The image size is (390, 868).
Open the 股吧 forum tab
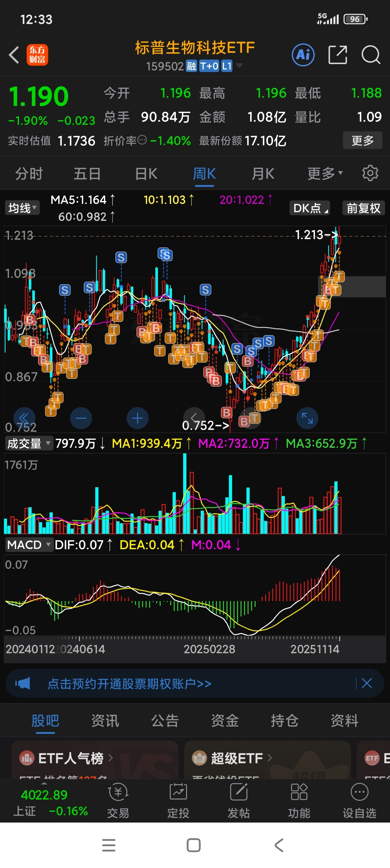point(45,720)
